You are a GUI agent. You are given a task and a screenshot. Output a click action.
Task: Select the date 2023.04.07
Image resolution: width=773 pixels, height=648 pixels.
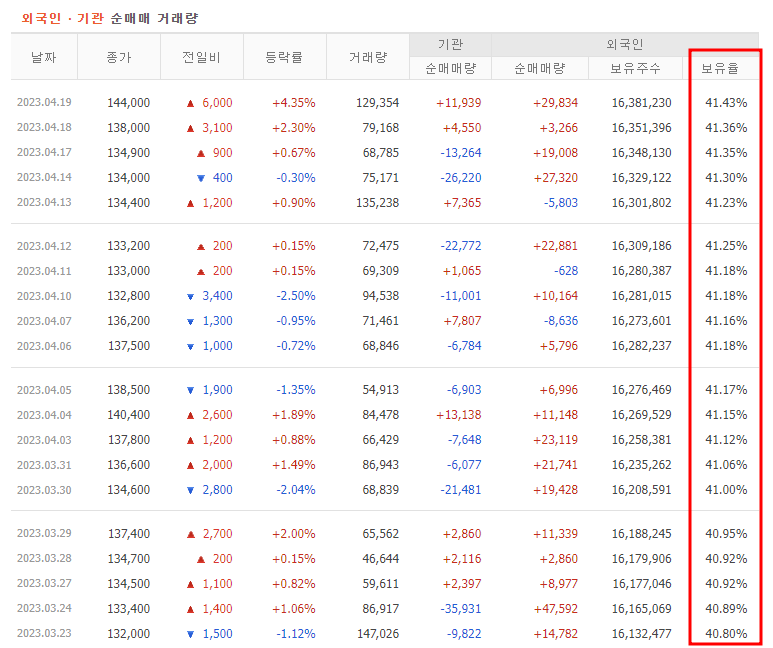click(x=44, y=321)
